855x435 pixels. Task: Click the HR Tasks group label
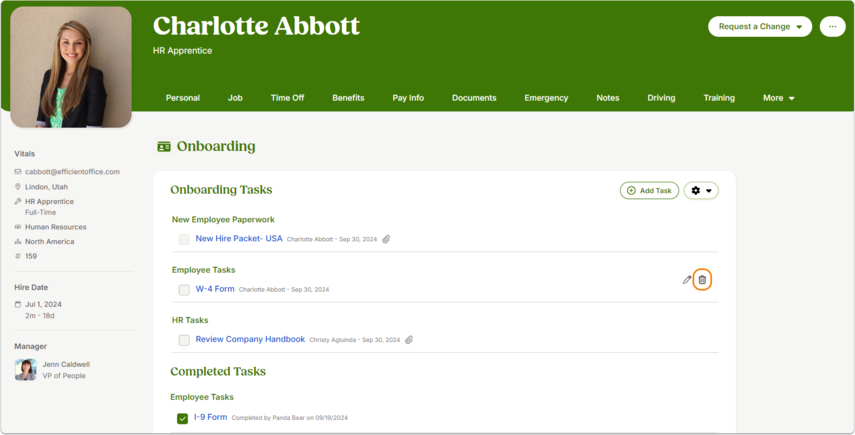click(190, 320)
